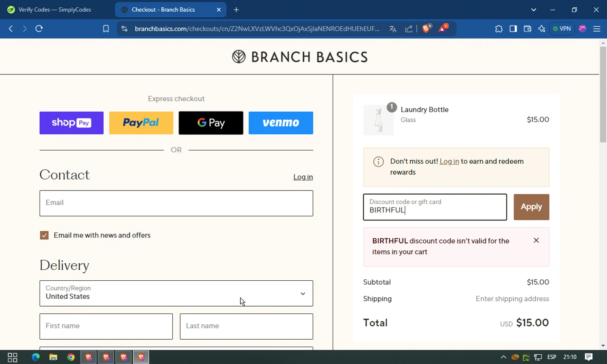Screen dimensions: 607x364
Task: Open the Brave Wallet icon
Action: [x=527, y=29]
